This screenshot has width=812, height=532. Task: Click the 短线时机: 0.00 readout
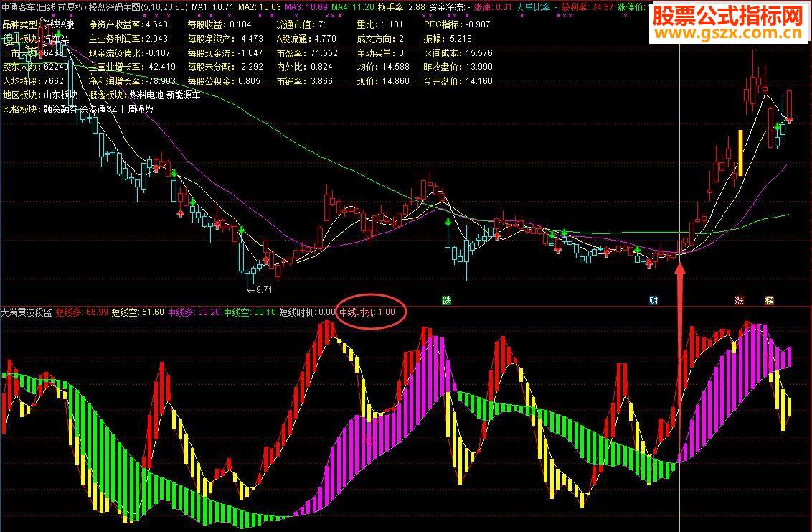(x=308, y=313)
